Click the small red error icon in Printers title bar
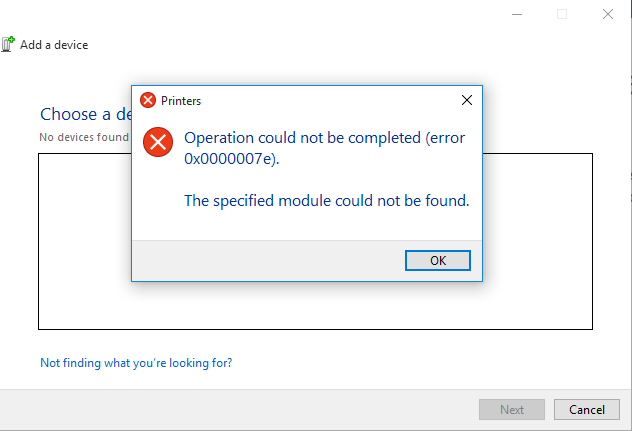 (148, 100)
